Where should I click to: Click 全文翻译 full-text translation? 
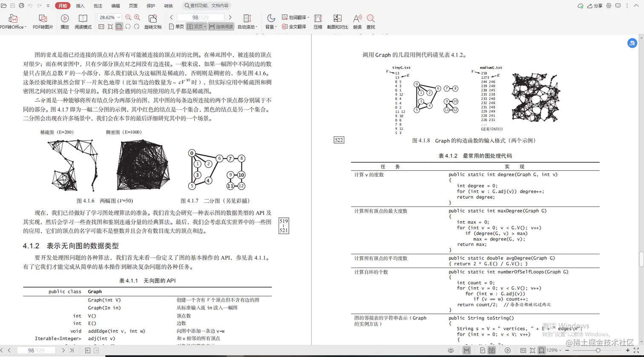point(294,26)
